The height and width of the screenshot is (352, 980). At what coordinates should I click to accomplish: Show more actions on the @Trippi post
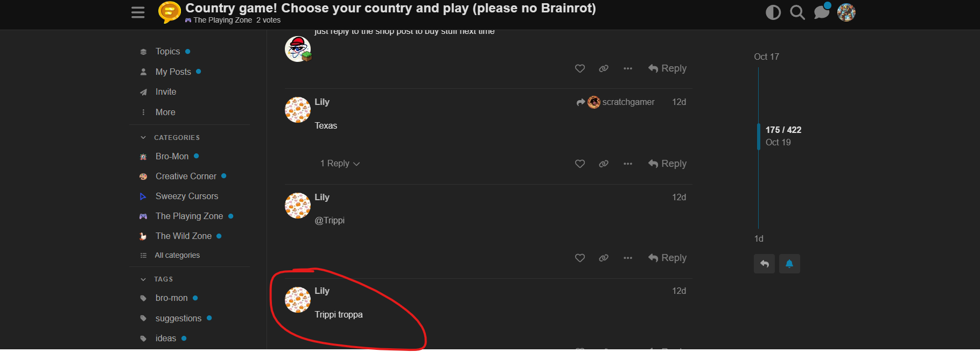(628, 258)
